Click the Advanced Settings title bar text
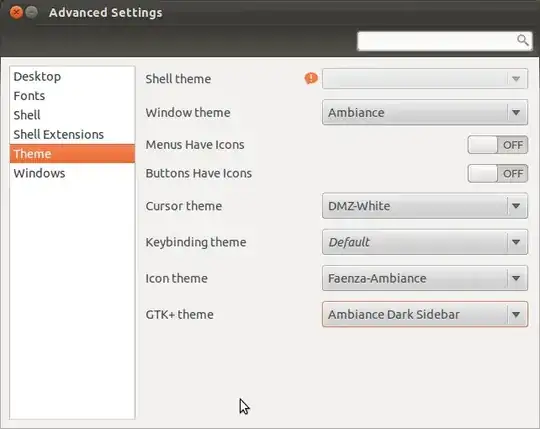 105,13
